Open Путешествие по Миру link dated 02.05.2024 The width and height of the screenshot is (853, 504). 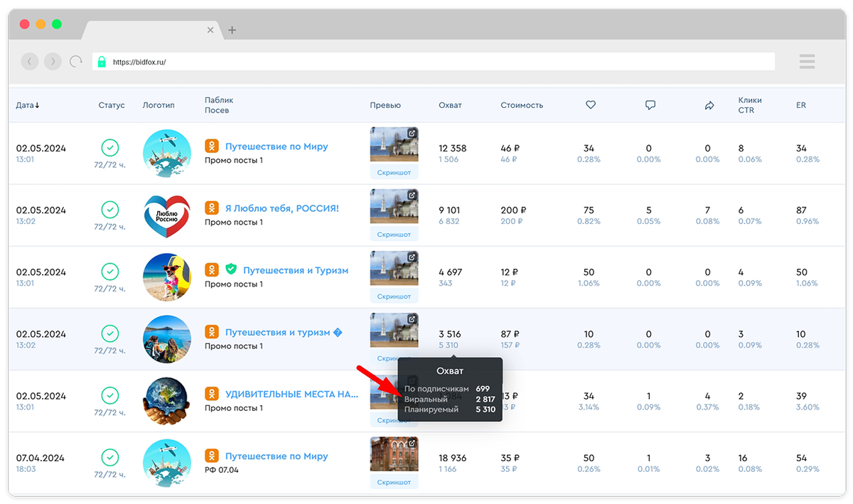click(x=277, y=146)
